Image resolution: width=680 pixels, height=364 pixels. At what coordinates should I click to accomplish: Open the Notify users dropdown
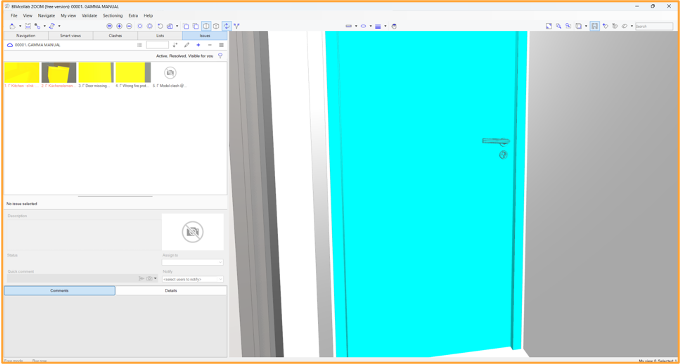pos(193,279)
